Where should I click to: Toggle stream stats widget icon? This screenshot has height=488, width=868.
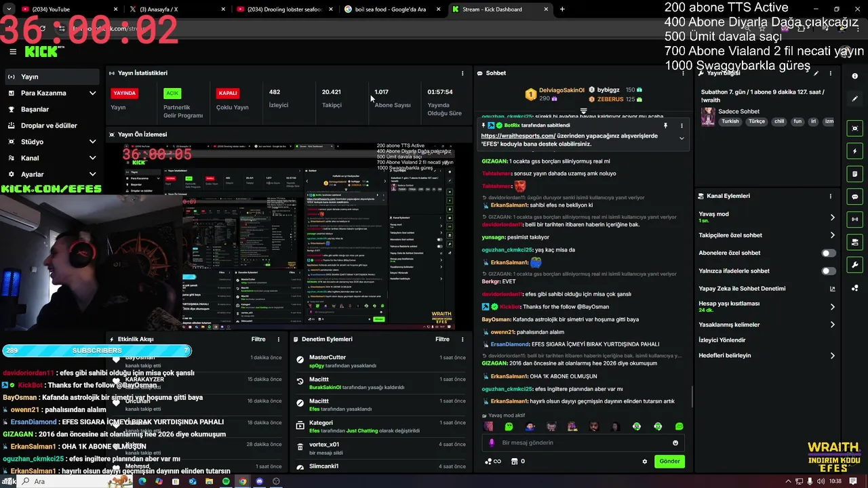coord(854,220)
